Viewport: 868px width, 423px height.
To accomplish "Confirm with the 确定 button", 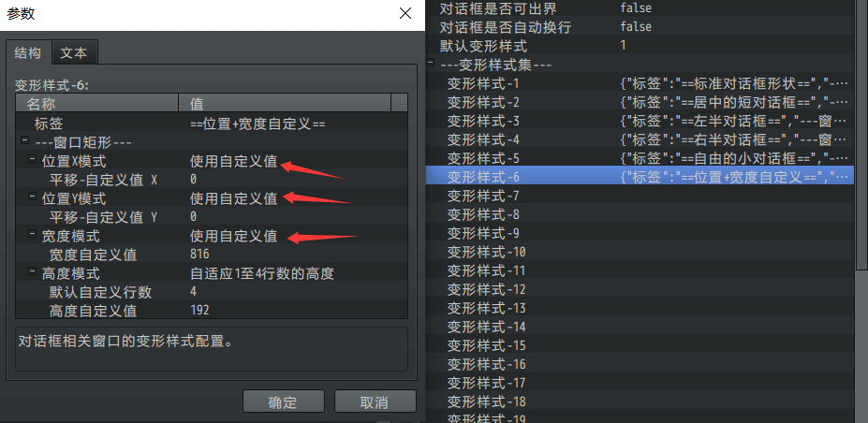I will click(284, 401).
